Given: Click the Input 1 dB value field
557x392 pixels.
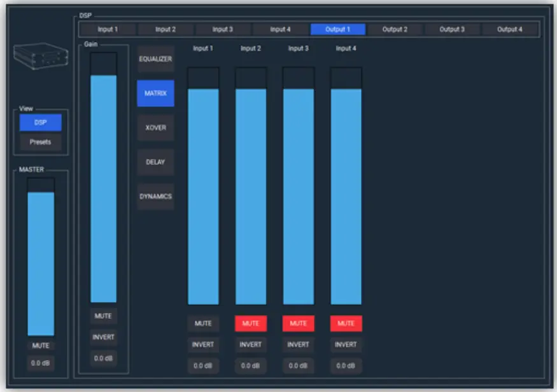Looking at the screenshot, I should pos(202,365).
